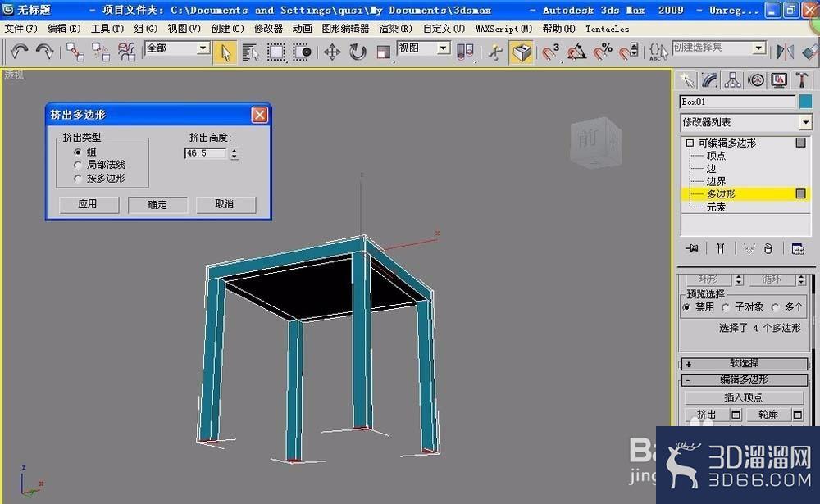Click the Redo arrow in the toolbar

pos(45,52)
